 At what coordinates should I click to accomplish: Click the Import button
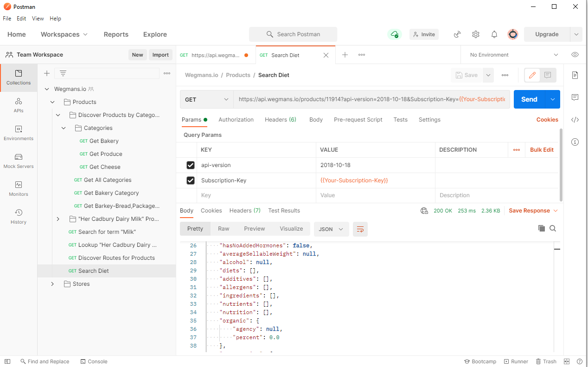pos(160,55)
